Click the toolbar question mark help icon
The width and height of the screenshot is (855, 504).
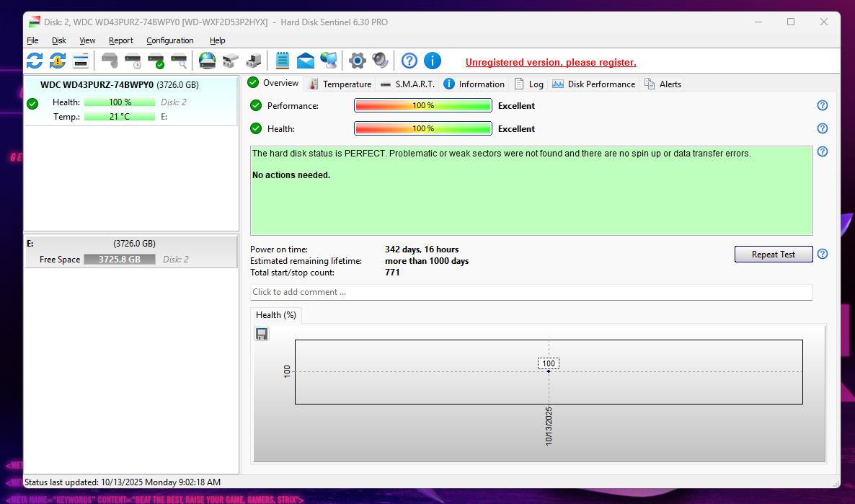[409, 61]
